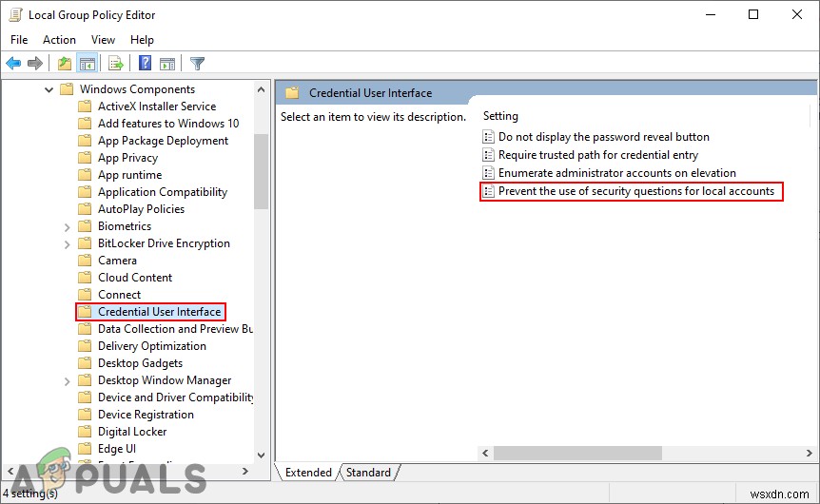Expand the Desktop Window Manager node
The image size is (820, 504).
[67, 381]
